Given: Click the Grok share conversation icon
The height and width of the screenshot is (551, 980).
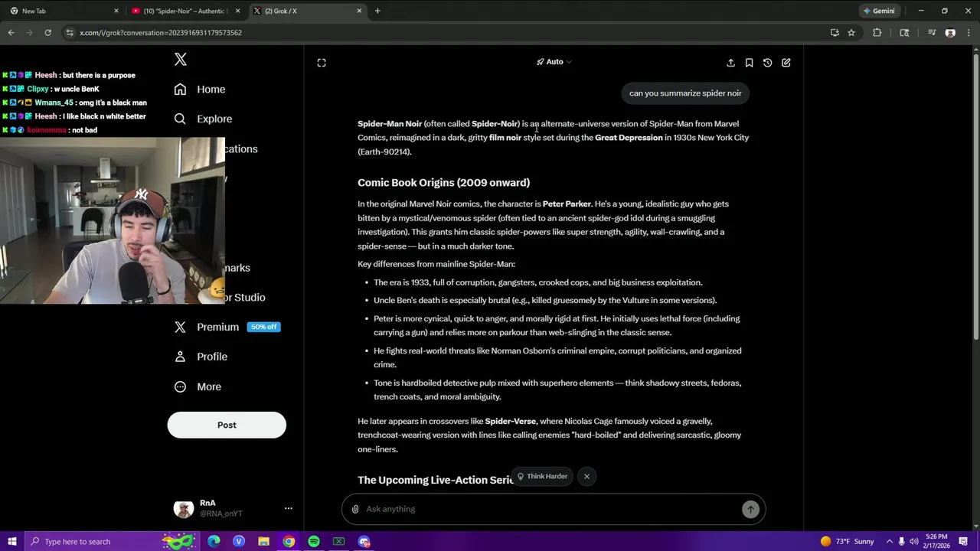Looking at the screenshot, I should click(730, 63).
